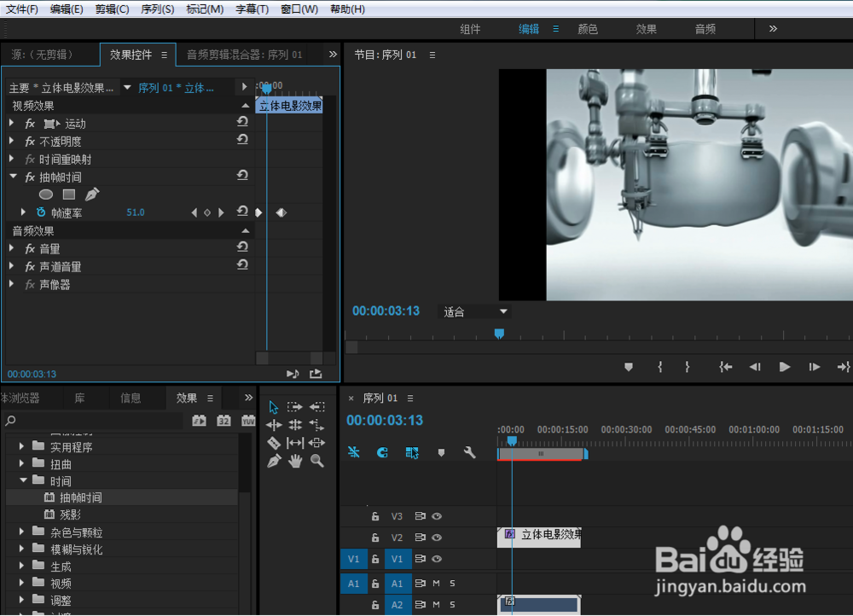Select the Rate Stretch tool
The height and width of the screenshot is (616, 853).
[x=316, y=425]
